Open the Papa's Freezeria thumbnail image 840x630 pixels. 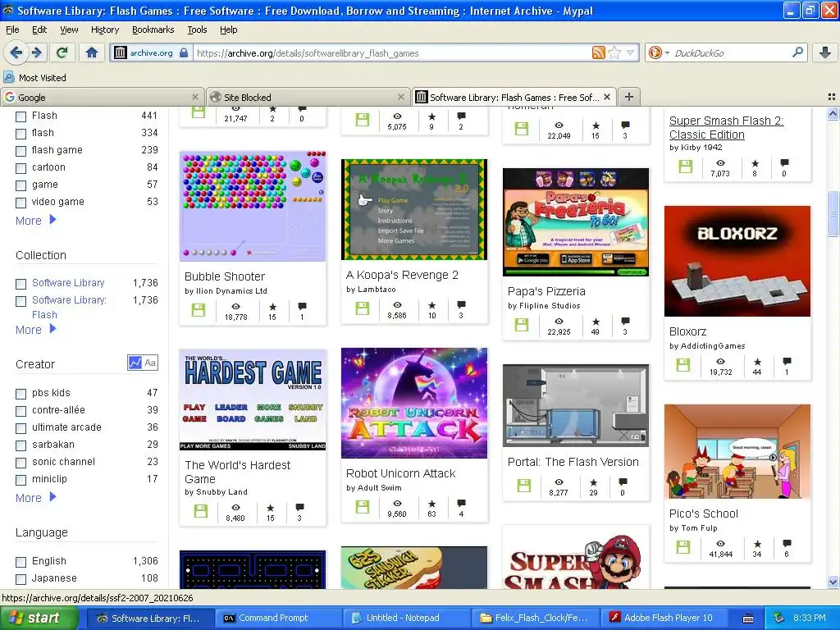(576, 222)
